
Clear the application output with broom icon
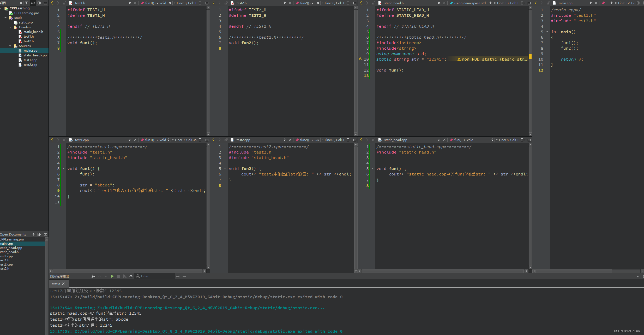pos(93,276)
